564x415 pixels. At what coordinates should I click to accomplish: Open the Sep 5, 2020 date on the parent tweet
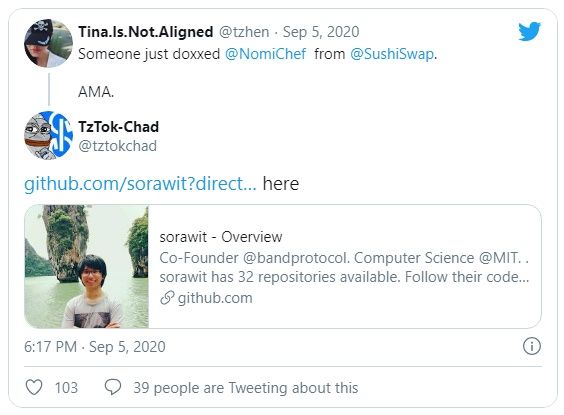(x=321, y=32)
